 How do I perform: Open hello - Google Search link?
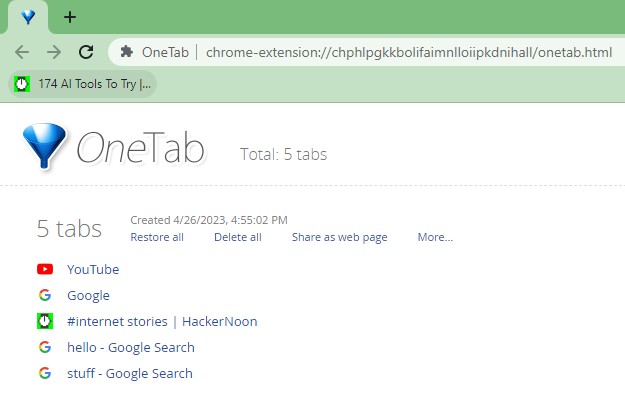131,348
